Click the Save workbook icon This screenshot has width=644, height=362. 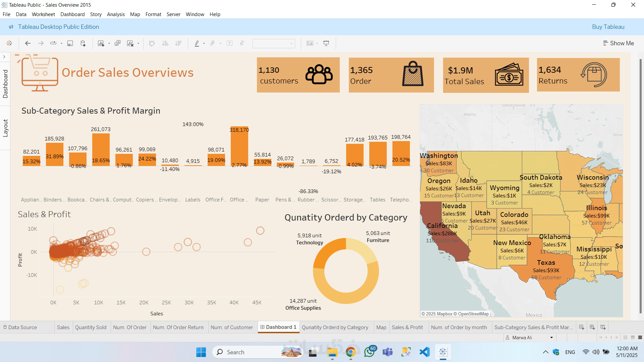70,43
